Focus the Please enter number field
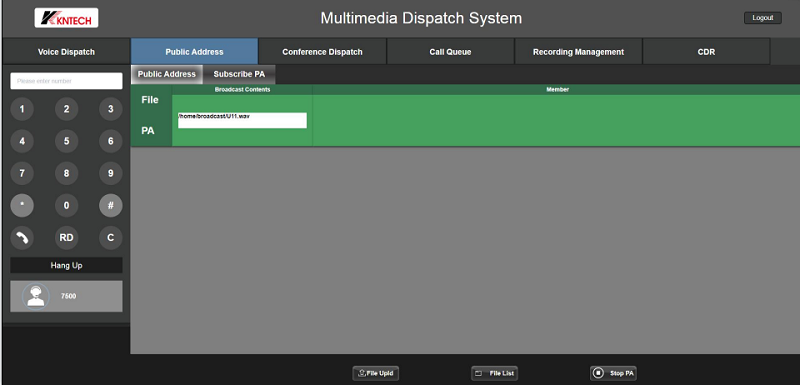This screenshot has width=800, height=385. point(66,81)
